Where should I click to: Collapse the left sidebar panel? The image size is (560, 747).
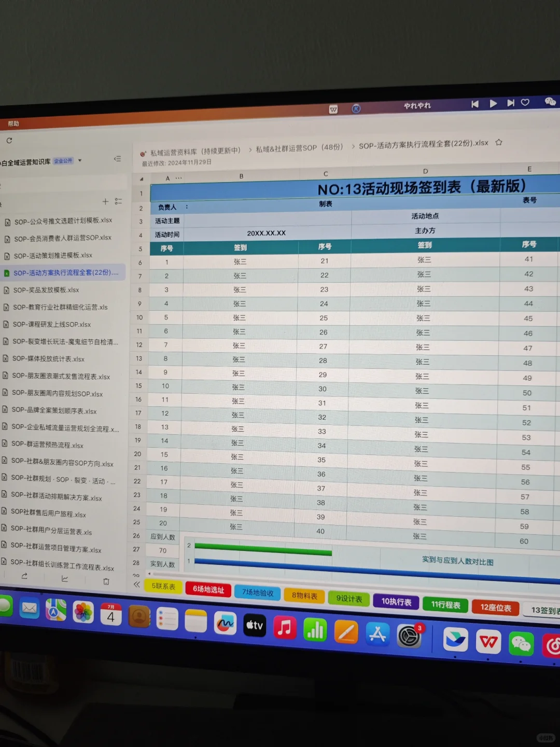(118, 158)
